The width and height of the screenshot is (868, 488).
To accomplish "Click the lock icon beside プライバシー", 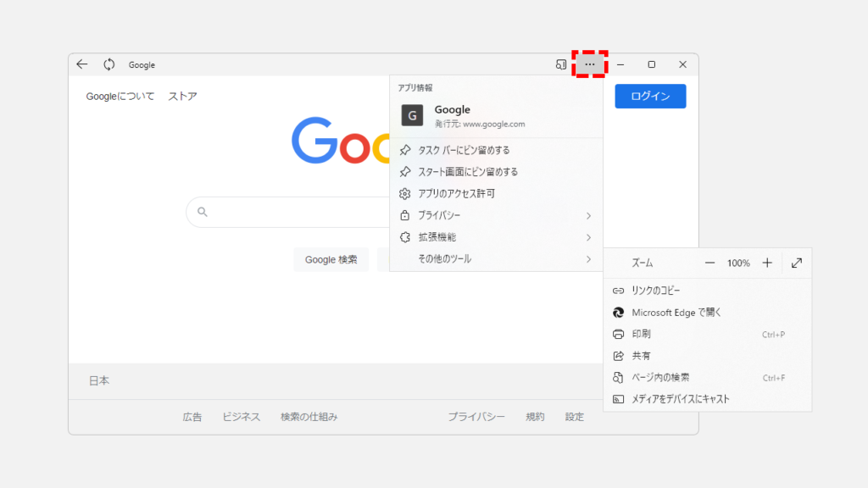I will click(405, 215).
